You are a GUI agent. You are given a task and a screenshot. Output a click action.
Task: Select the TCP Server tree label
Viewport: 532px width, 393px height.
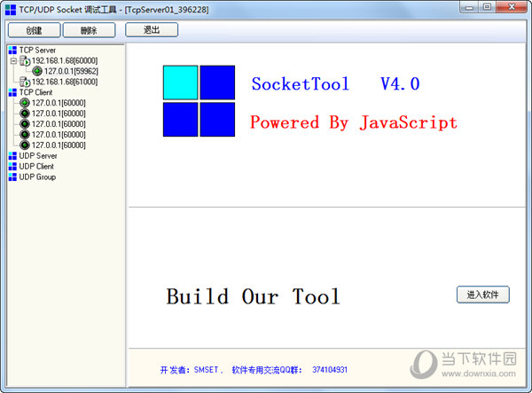pos(37,51)
